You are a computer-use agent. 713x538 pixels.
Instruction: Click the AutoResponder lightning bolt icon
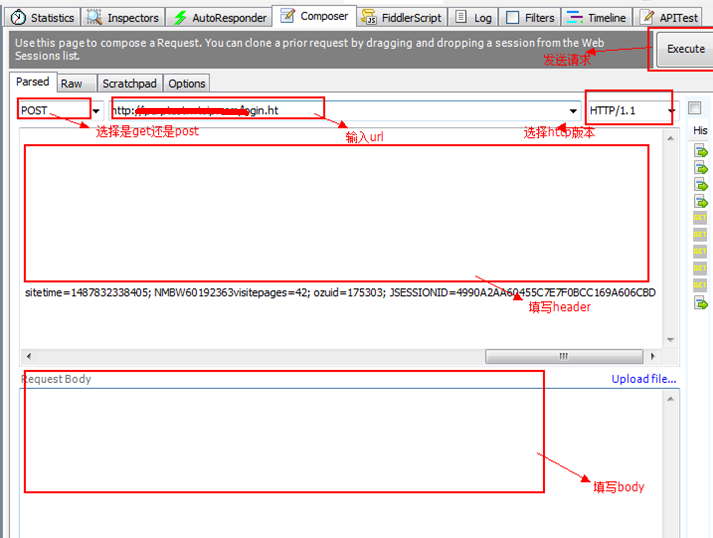pos(180,18)
